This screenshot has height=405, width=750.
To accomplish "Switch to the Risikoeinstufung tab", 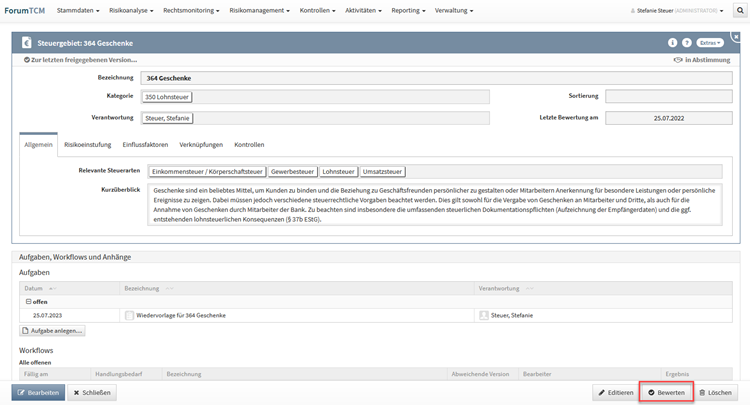I will pyautogui.click(x=88, y=145).
